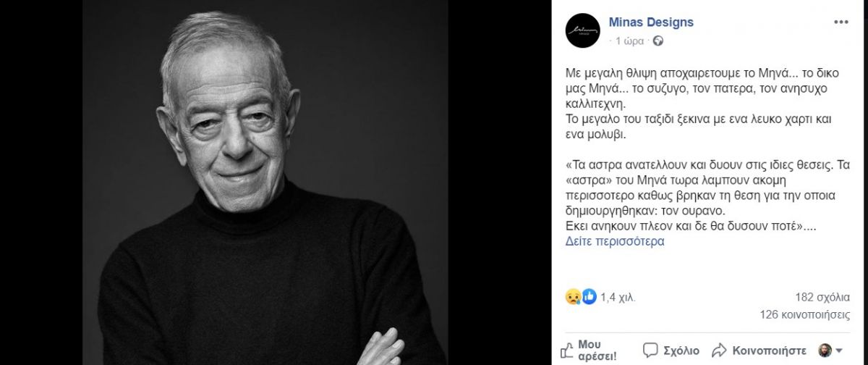Open the three-dot post options menu
868x365 pixels.
[x=841, y=22]
